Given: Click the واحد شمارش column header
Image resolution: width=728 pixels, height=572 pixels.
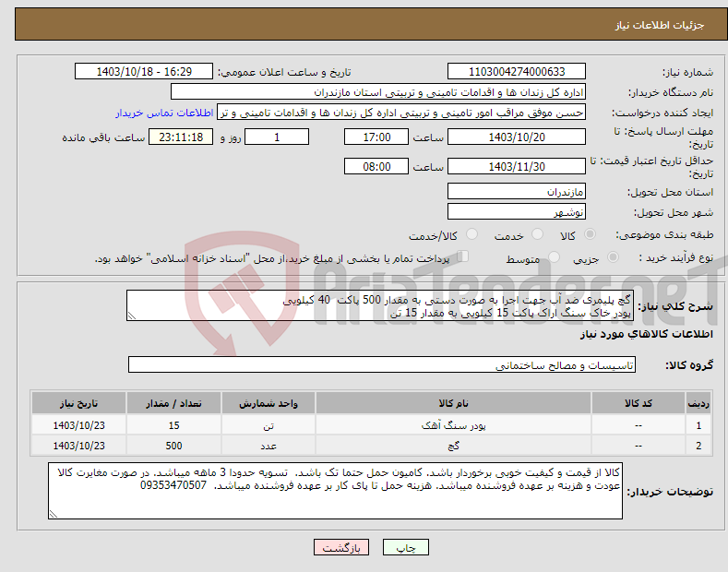Looking at the screenshot, I should click(269, 403).
